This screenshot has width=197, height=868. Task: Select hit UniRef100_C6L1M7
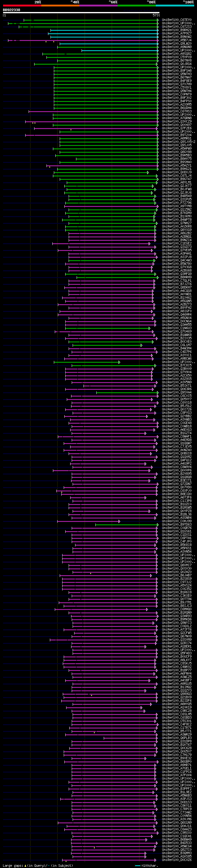pos(177,345)
